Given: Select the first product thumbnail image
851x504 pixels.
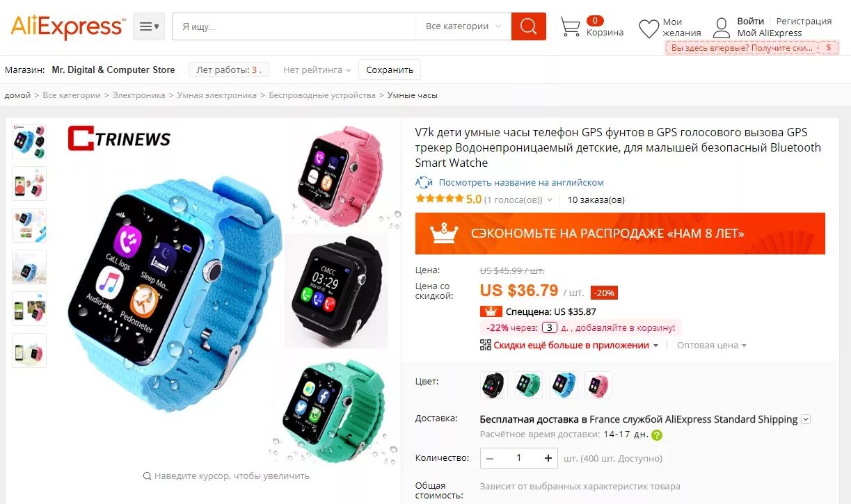Looking at the screenshot, I should 29,141.
